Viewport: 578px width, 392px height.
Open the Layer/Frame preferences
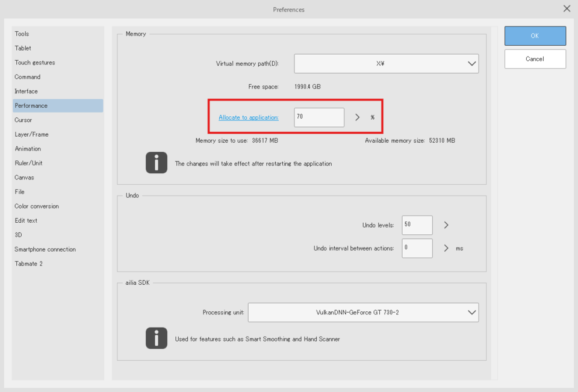pos(30,134)
